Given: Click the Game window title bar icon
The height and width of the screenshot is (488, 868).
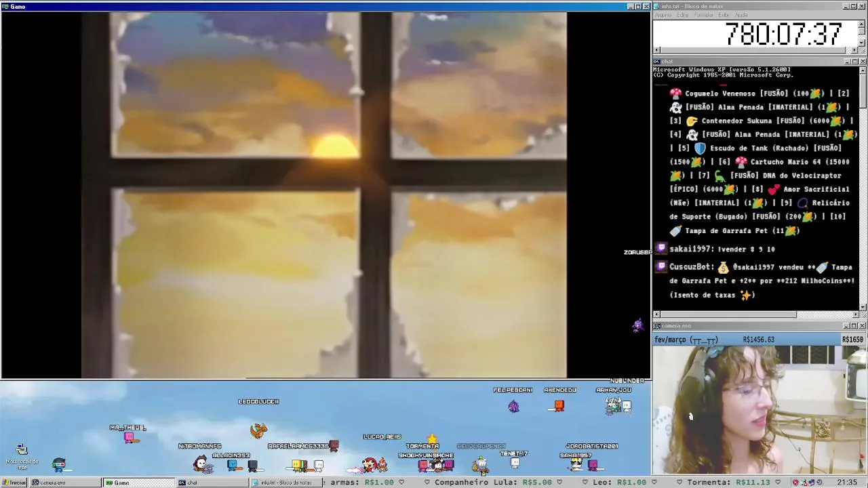Looking at the screenshot, I should coord(5,6).
